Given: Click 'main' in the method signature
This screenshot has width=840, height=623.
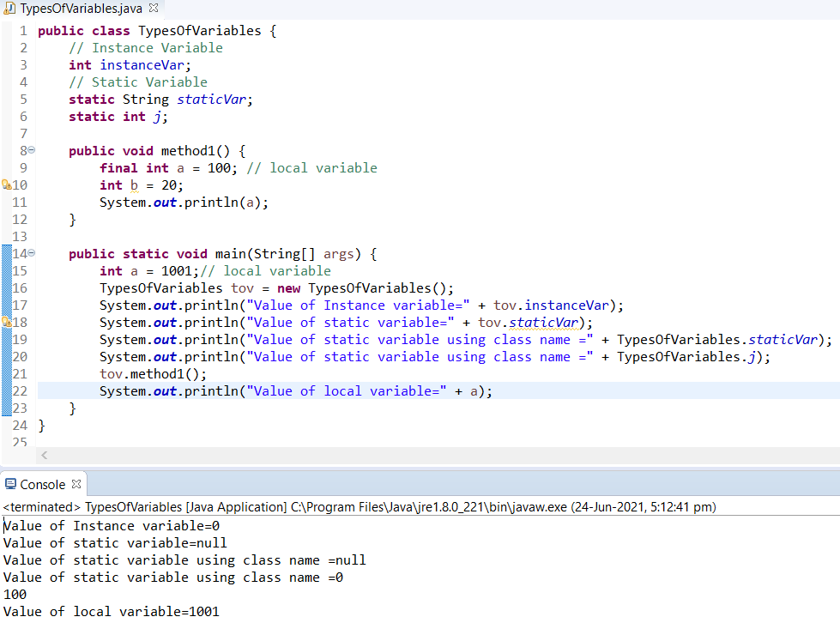Looking at the screenshot, I should (230, 254).
